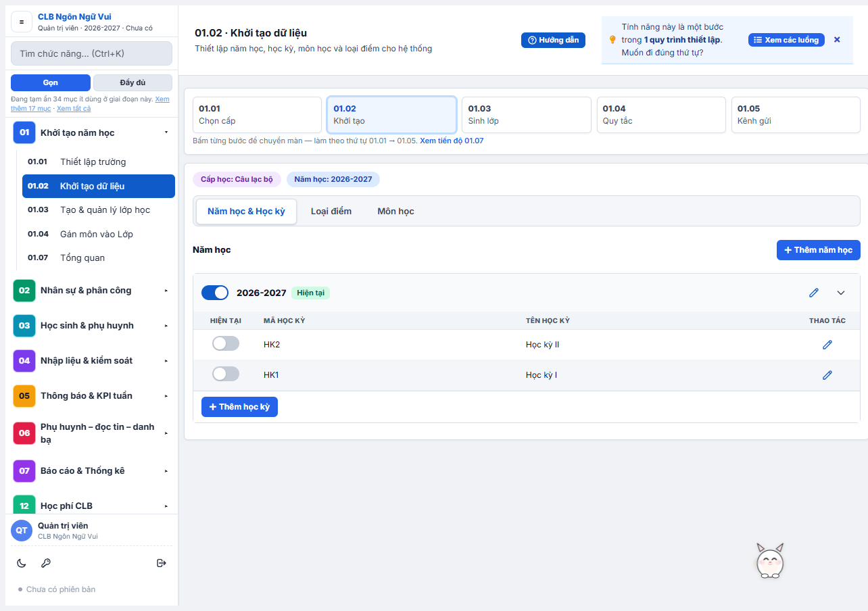This screenshot has width=868, height=611.
Task: Click the 07 Báo cáo & Thống kê badge
Action: pos(24,471)
